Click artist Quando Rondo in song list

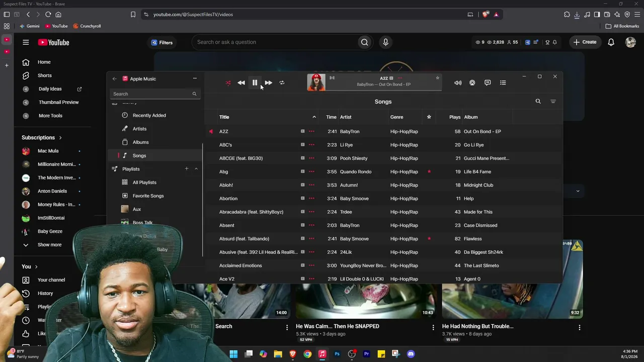[x=356, y=172]
